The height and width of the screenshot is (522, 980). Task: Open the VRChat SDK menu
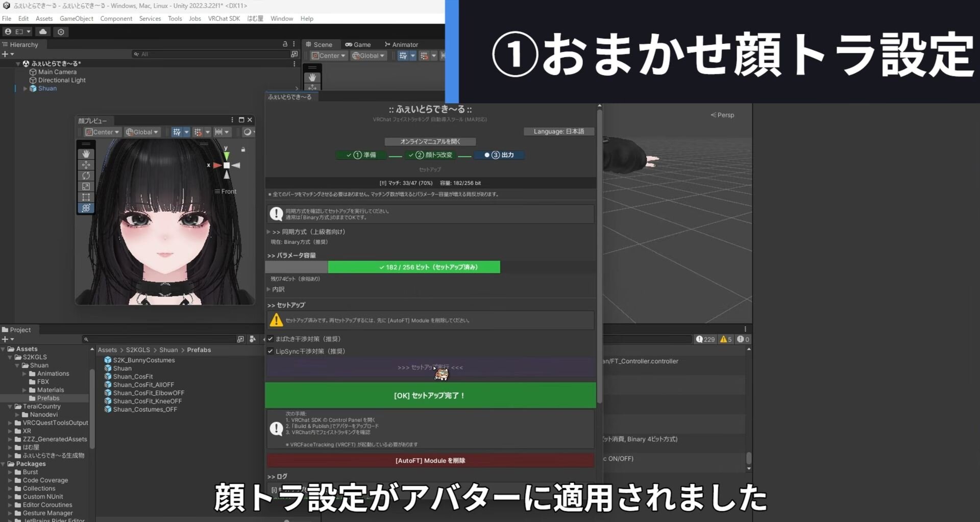coord(224,18)
